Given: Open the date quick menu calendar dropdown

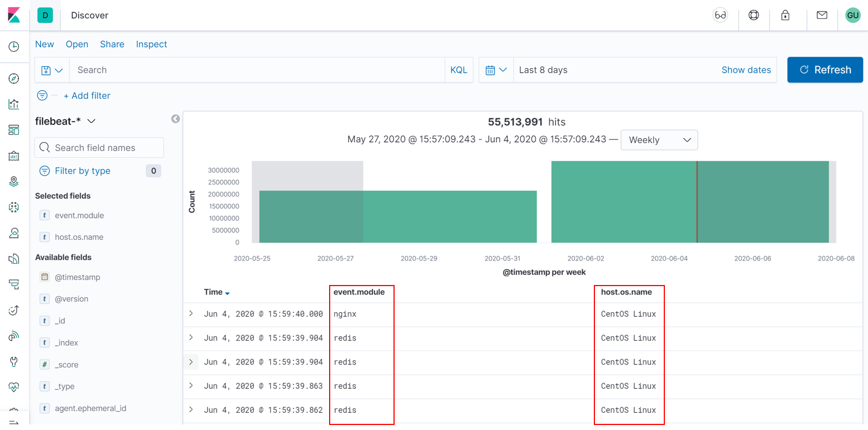Looking at the screenshot, I should tap(496, 70).
